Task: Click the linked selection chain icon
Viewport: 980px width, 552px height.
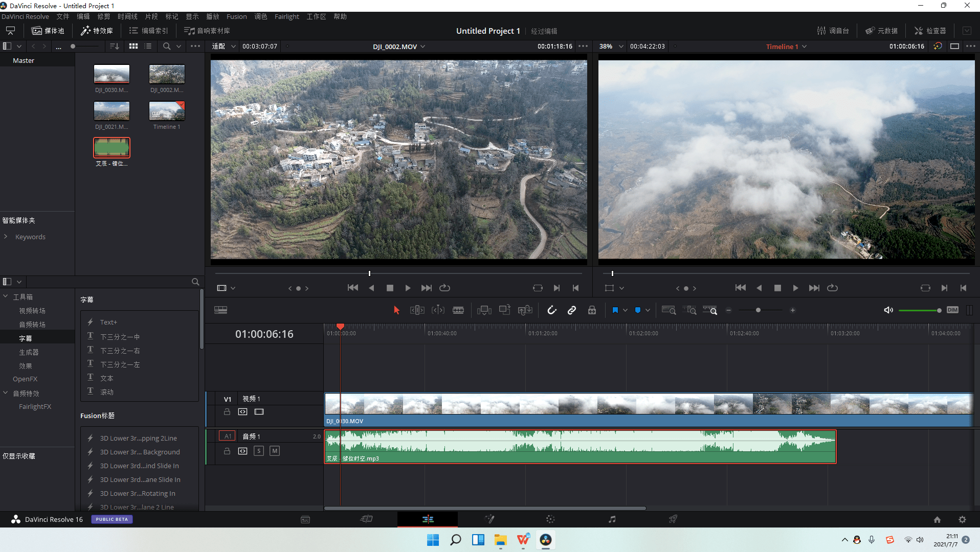Action: point(572,310)
